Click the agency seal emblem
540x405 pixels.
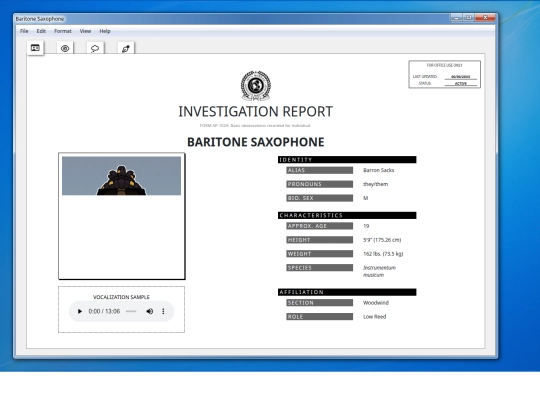pyautogui.click(x=256, y=85)
